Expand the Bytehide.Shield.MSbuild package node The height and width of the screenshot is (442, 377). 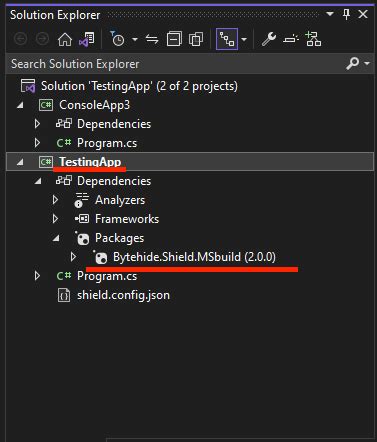(x=73, y=257)
